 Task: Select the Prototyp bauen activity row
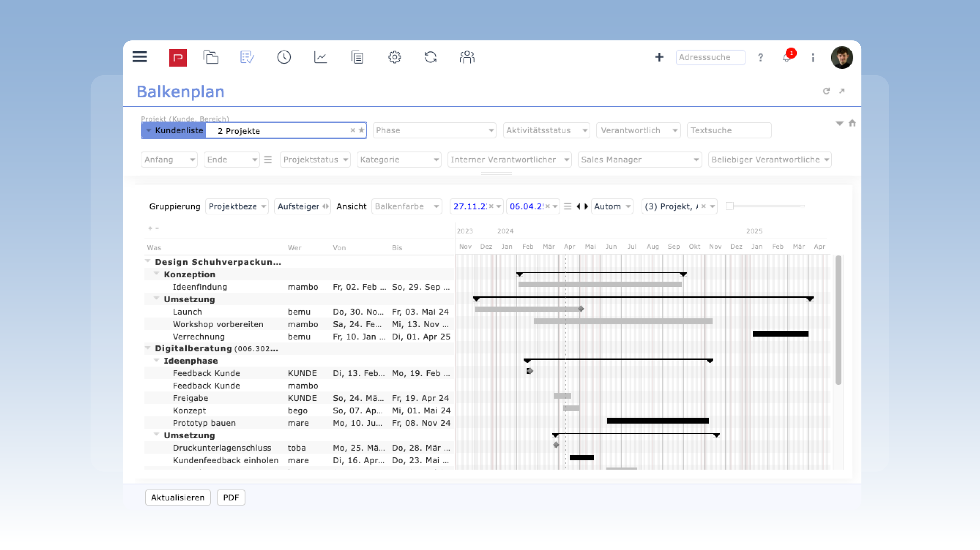tap(204, 423)
